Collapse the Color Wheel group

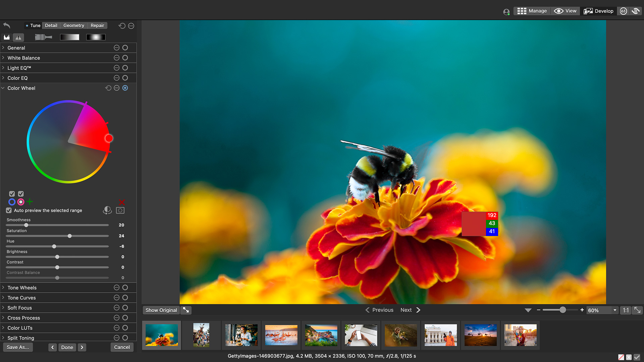pyautogui.click(x=3, y=88)
